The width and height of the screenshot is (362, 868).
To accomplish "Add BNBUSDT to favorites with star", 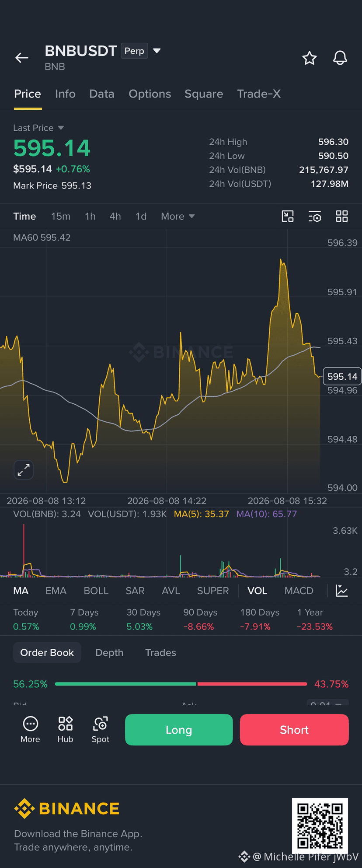I will point(310,58).
